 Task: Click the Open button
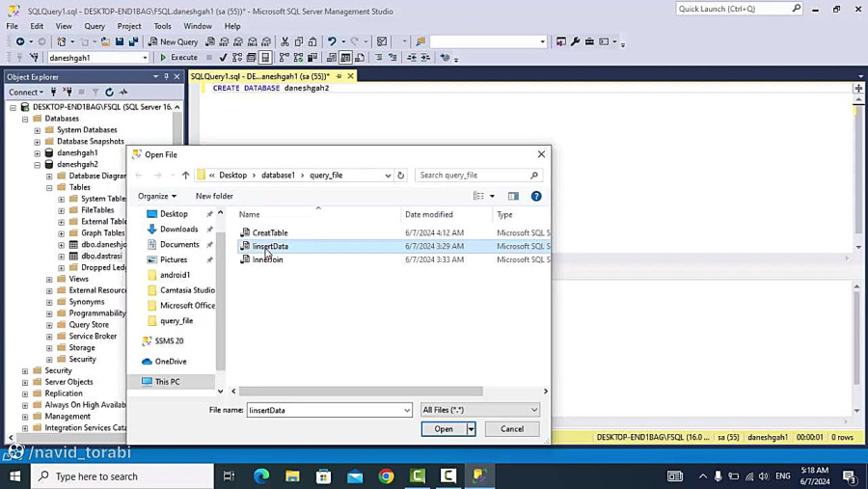(444, 428)
